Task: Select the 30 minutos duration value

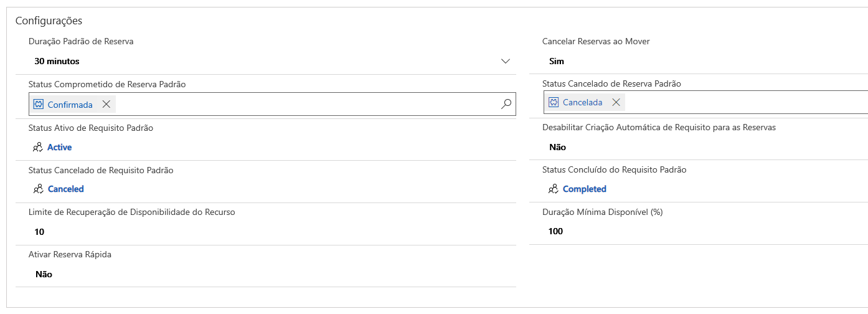Action: (57, 61)
